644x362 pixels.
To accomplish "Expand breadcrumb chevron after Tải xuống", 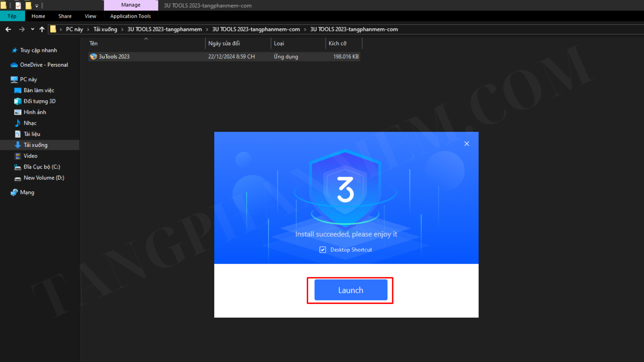I will coord(122,29).
